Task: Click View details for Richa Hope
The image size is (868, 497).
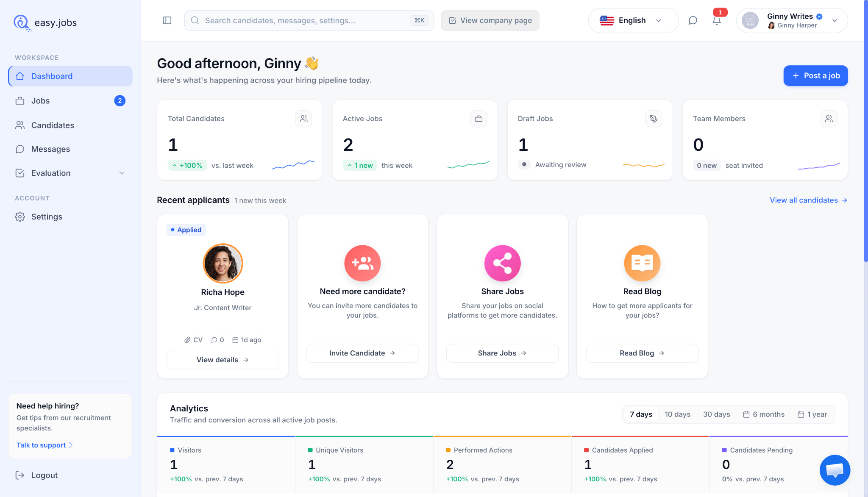Action: coord(223,360)
